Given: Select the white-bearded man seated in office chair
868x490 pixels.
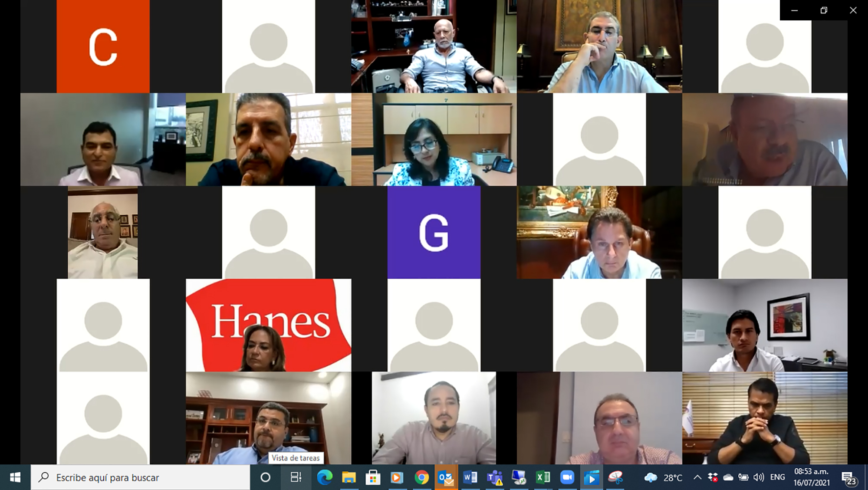Looking at the screenshot, I should coord(434,46).
